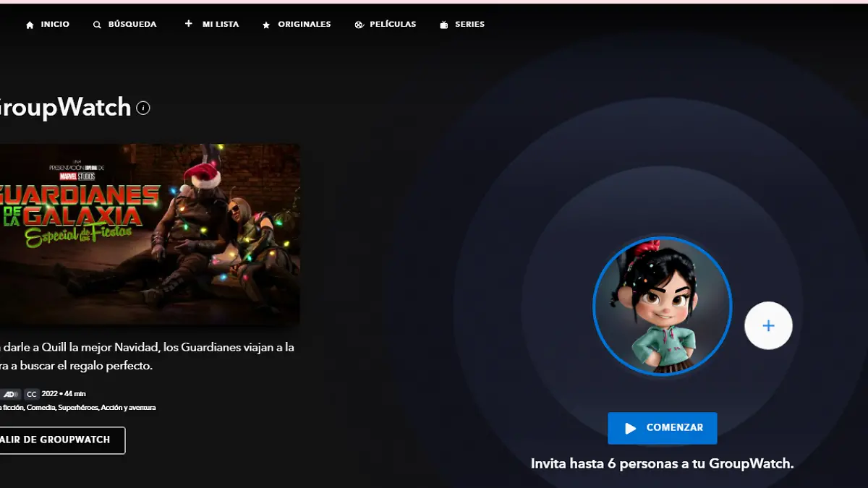Open the GroupWatch info icon
Screen dimensions: 868x488
[x=142, y=108]
